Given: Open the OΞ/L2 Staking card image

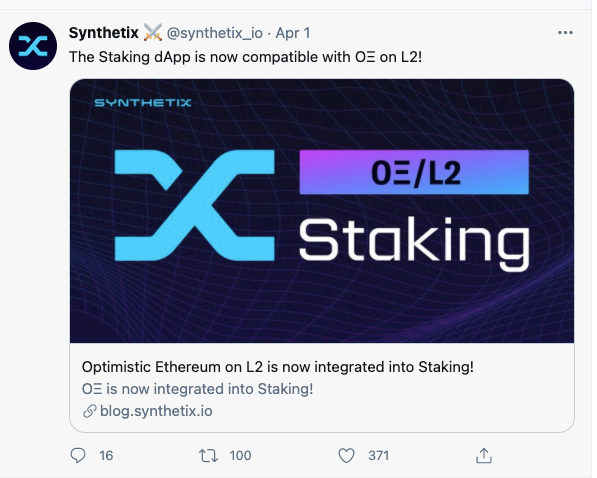Looking at the screenshot, I should pos(322,211).
